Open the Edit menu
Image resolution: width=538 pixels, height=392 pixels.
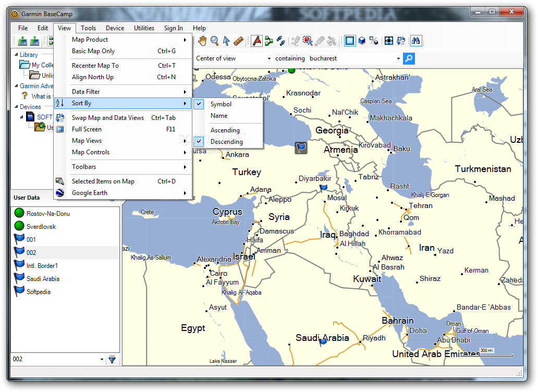(43, 28)
